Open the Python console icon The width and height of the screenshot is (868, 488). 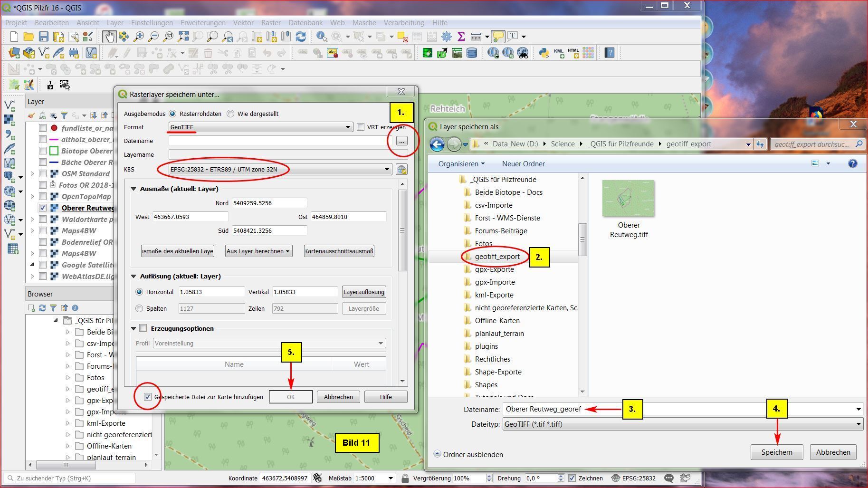click(544, 53)
